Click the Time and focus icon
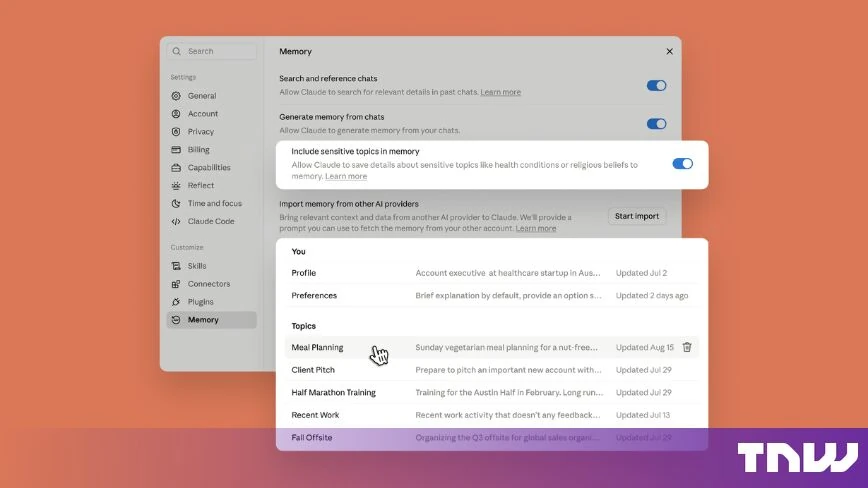The image size is (868, 488). click(176, 203)
